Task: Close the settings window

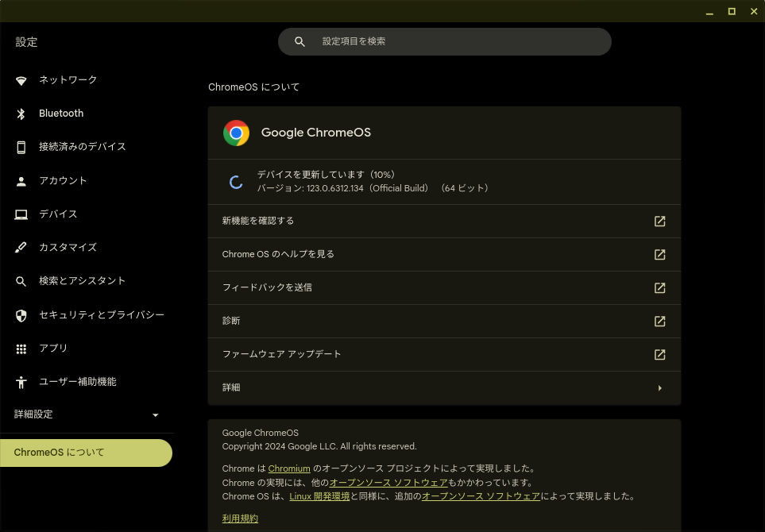Action: point(754,11)
